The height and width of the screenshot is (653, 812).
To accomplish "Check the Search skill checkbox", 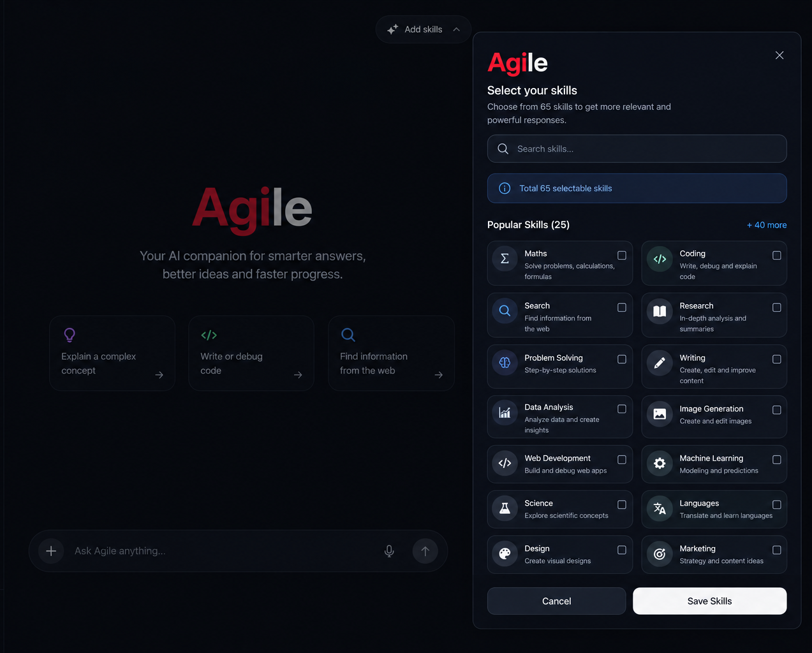I will tap(622, 307).
